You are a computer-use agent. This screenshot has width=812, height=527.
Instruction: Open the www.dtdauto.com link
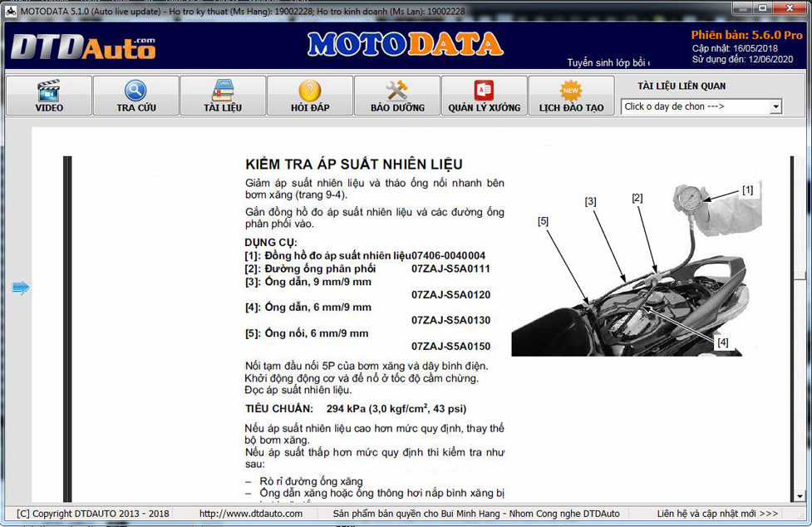(251, 514)
